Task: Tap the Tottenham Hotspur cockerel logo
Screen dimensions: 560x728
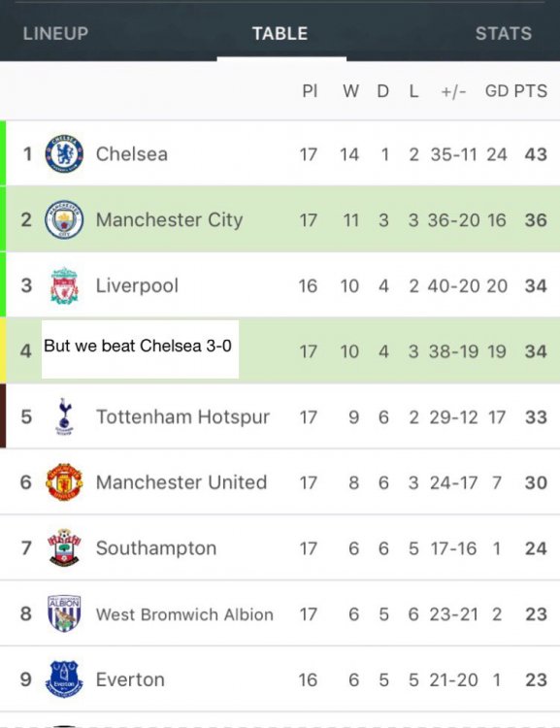Action: pyautogui.click(x=65, y=416)
